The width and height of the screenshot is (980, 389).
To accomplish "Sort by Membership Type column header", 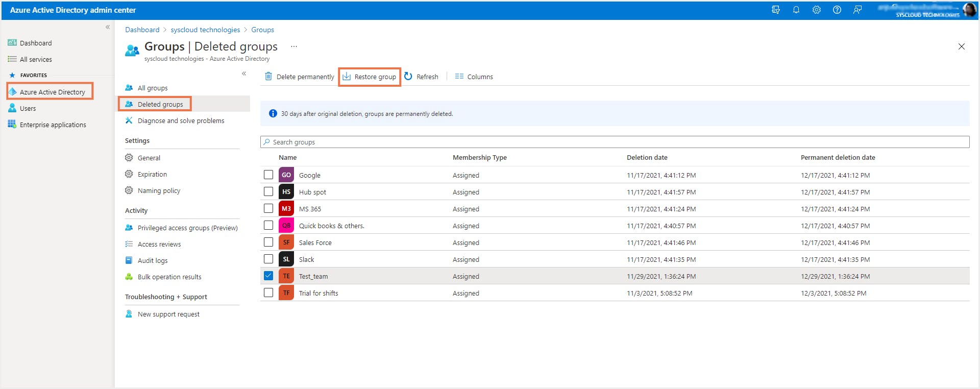I will 480,157.
